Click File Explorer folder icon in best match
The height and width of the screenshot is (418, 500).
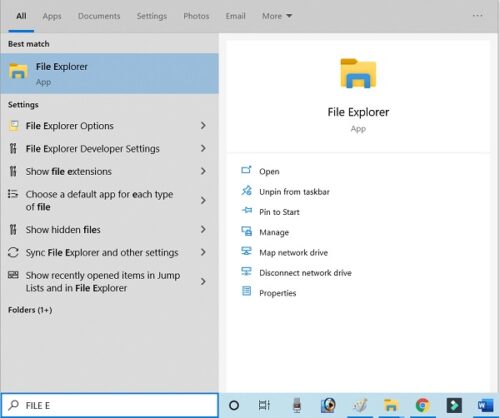tap(18, 71)
